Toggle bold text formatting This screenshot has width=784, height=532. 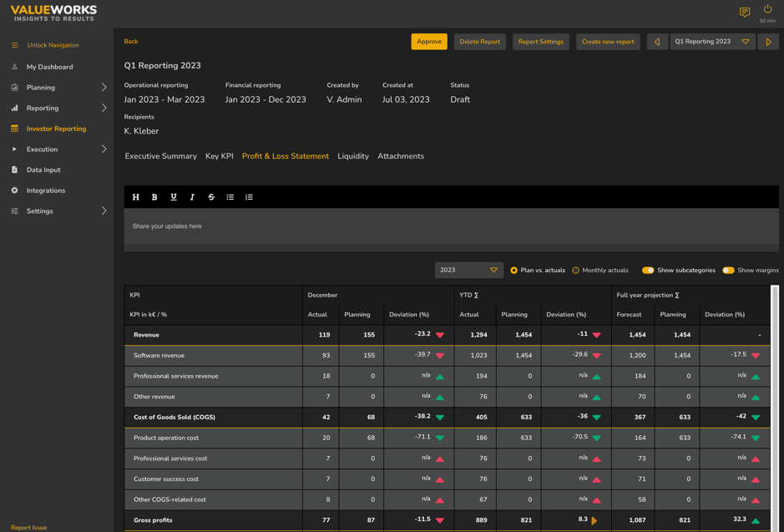point(154,197)
